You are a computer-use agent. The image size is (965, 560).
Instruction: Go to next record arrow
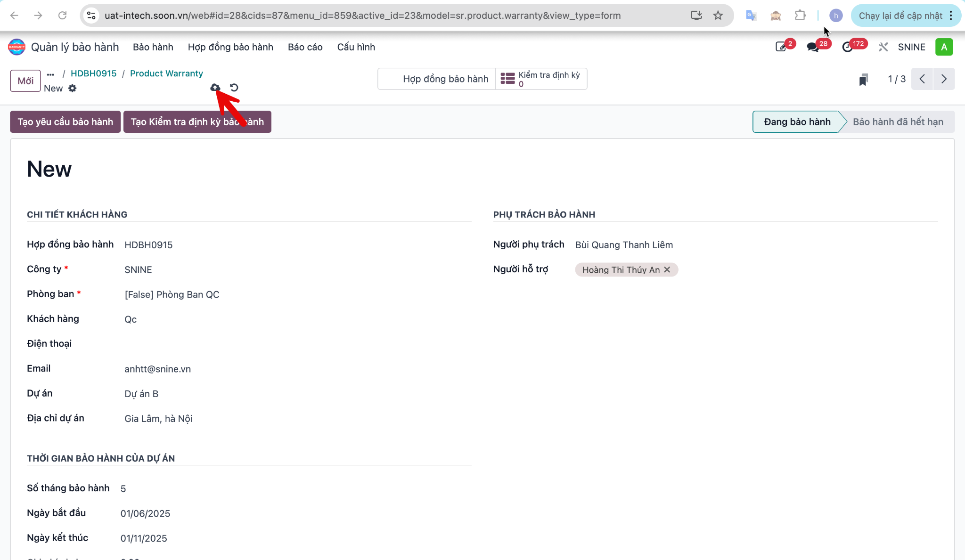(x=944, y=79)
